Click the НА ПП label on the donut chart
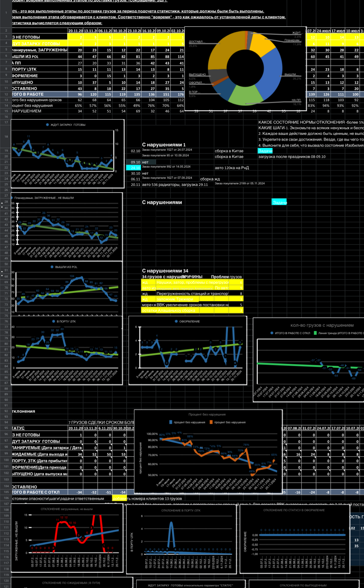The image size is (364, 588). [x=296, y=100]
